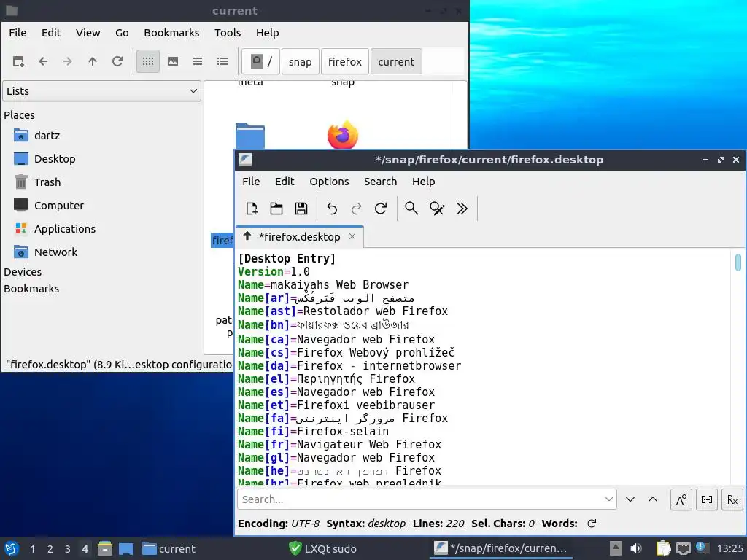Show desktop via taskbar icon

click(x=125, y=548)
